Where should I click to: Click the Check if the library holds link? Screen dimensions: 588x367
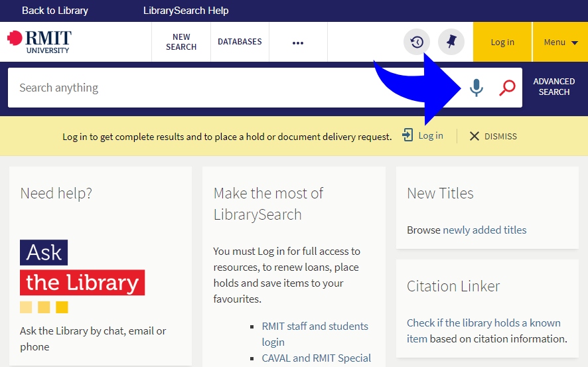(x=483, y=323)
